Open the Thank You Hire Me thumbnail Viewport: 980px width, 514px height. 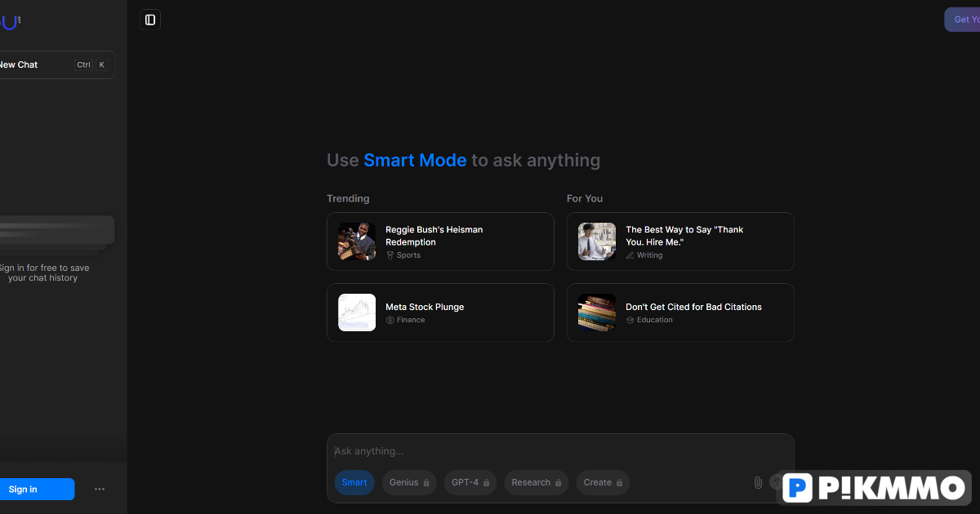pyautogui.click(x=597, y=241)
